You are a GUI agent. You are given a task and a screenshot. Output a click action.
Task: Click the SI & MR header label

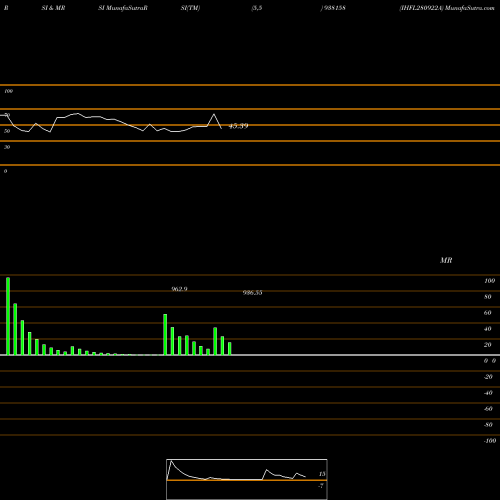pos(53,8)
